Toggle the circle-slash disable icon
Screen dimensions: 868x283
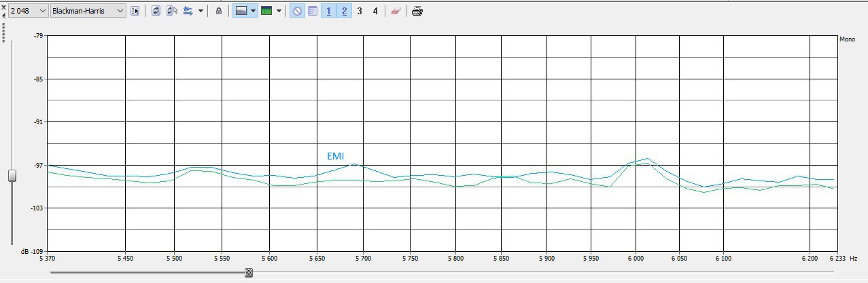(297, 11)
